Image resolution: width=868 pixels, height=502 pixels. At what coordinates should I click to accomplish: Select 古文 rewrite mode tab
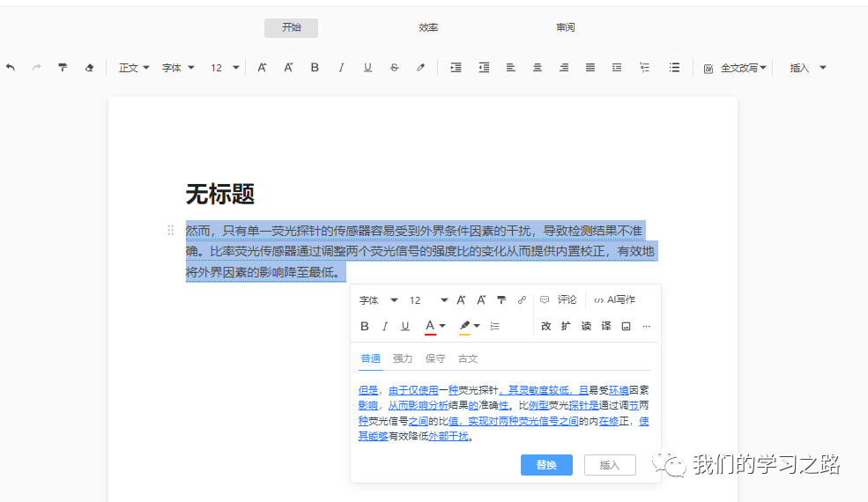pyautogui.click(x=468, y=358)
